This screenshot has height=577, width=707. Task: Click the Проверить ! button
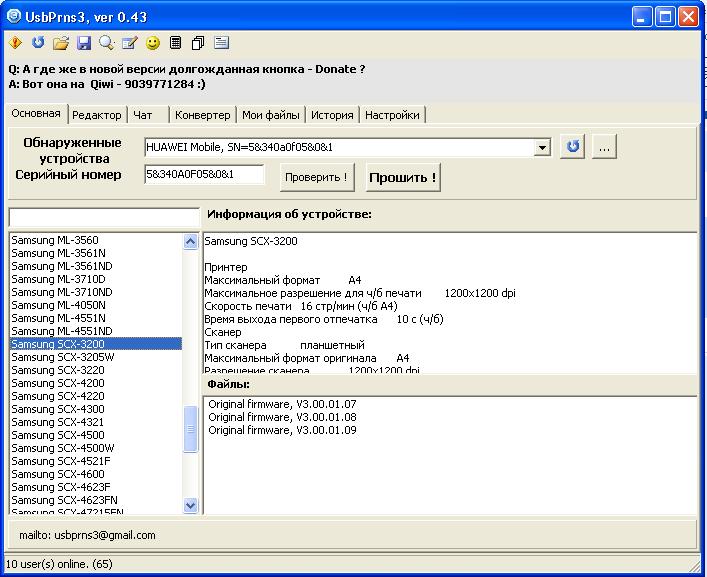click(317, 177)
